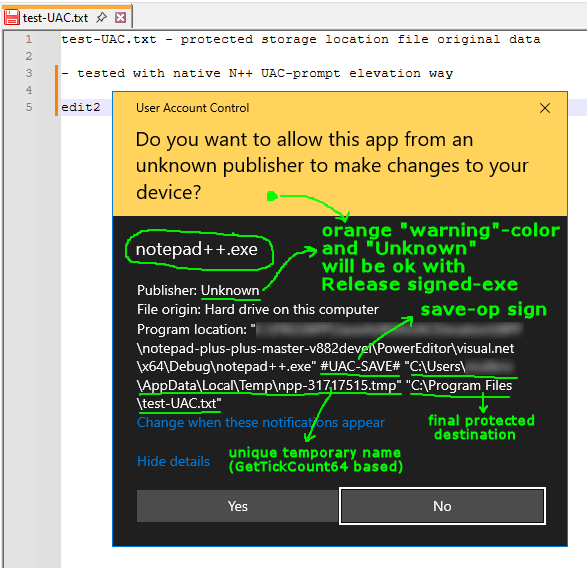Click 'notepad++.exe' app name in dialog
Image resolution: width=587 pixels, height=568 pixels.
[x=197, y=249]
